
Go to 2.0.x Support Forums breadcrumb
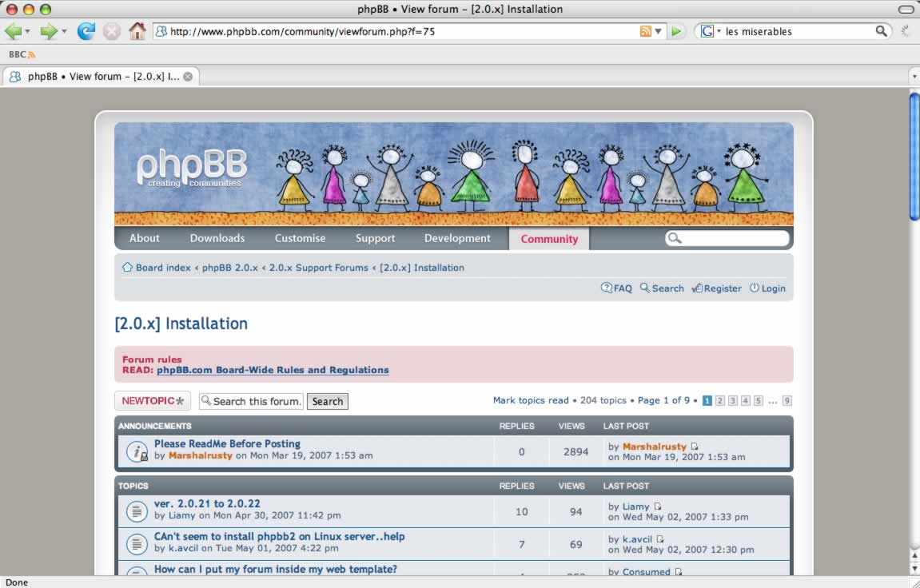pos(319,268)
